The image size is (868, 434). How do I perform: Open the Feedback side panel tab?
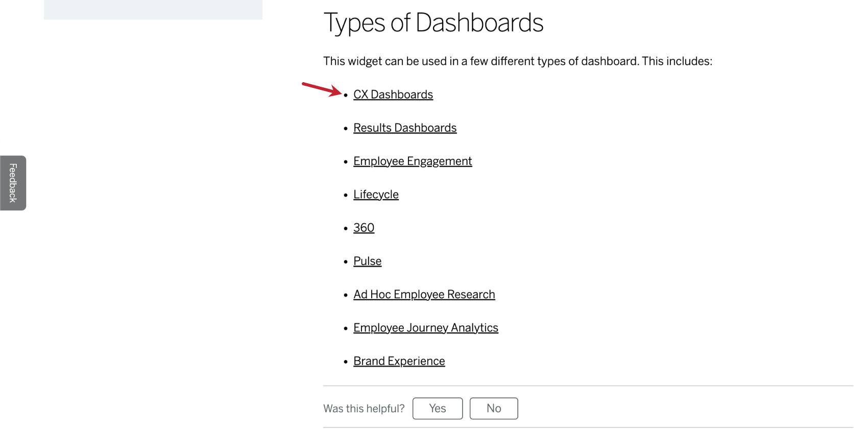coord(12,182)
